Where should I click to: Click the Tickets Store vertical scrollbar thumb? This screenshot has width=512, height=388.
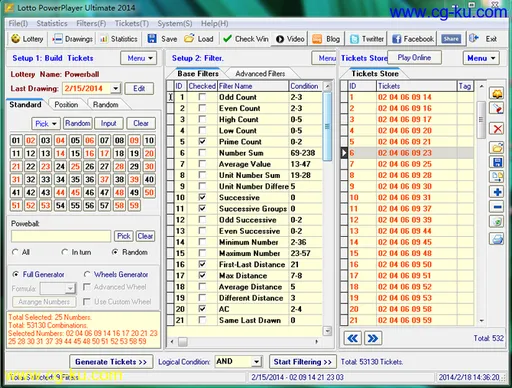[x=481, y=120]
